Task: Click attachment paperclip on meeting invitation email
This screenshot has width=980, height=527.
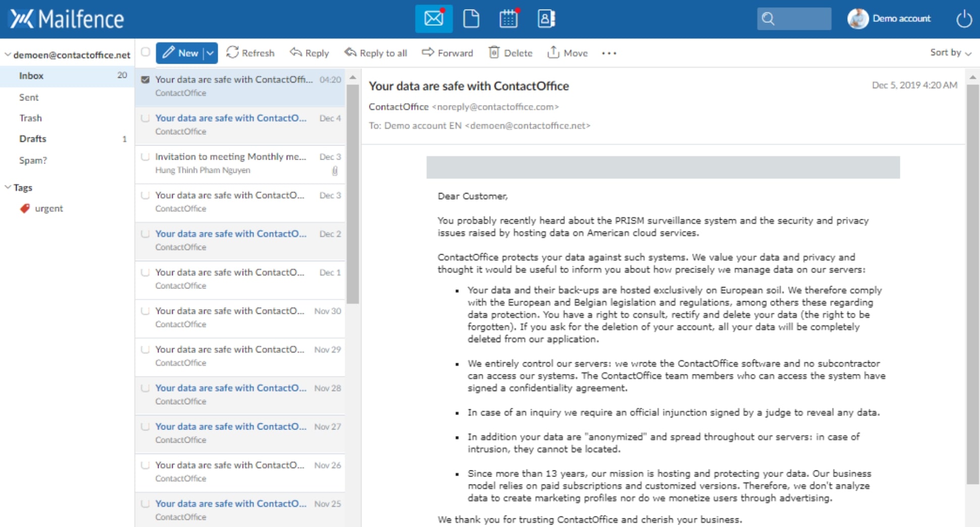Action: point(335,171)
